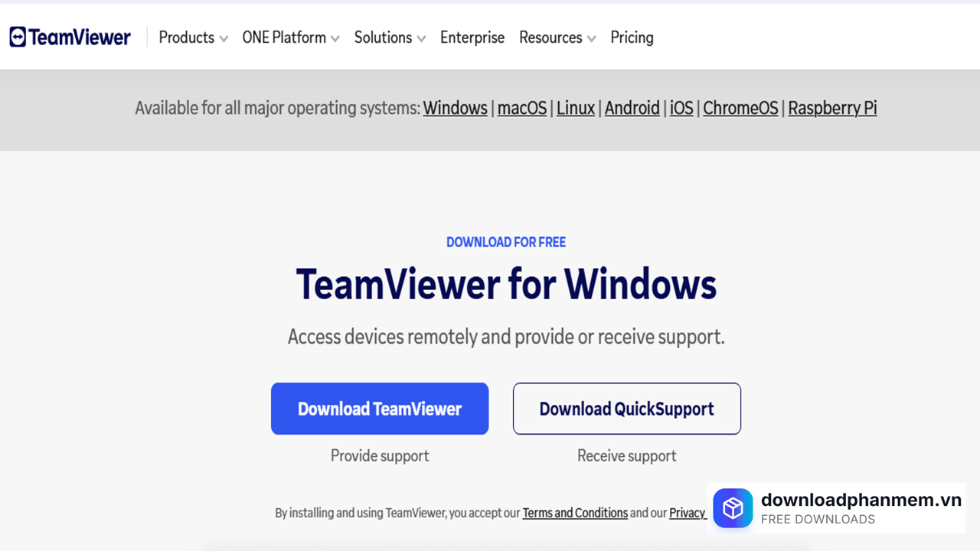Click the "TeamViewer for Windows" heading
Image resolution: width=980 pixels, height=551 pixels.
coord(506,284)
